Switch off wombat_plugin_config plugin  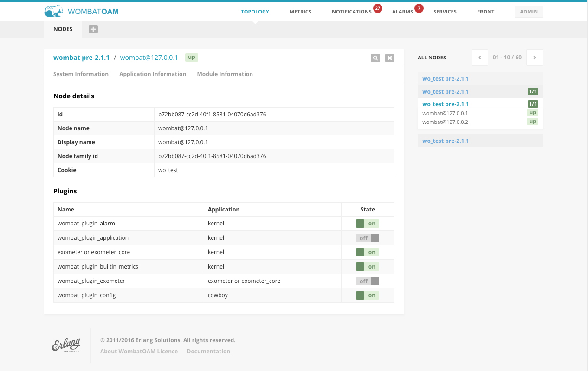tap(368, 295)
